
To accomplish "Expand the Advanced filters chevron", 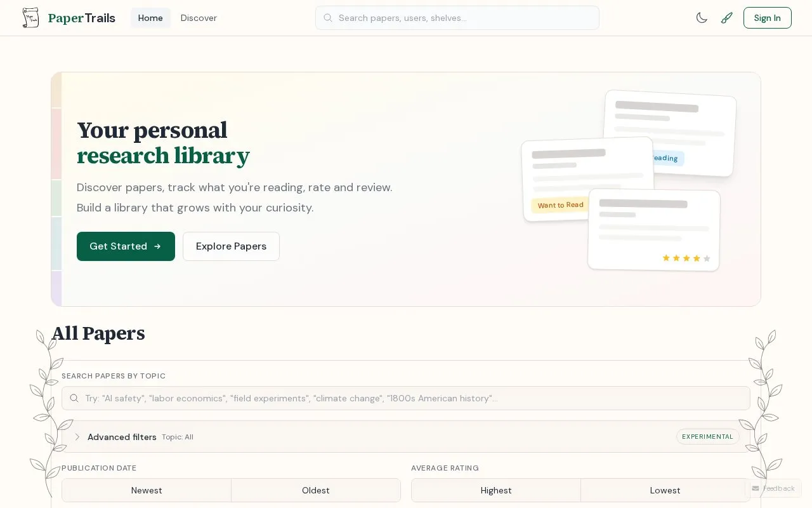I will [77, 437].
